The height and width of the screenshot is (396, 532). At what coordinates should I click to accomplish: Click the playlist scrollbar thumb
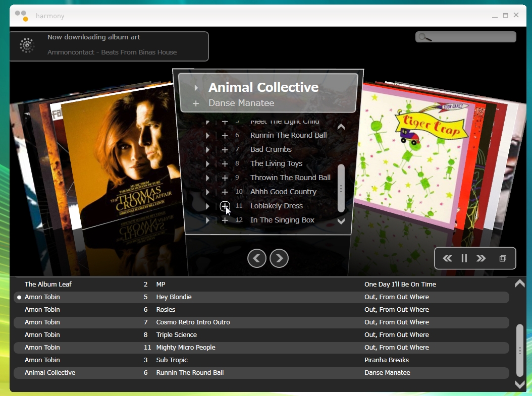[x=520, y=350]
